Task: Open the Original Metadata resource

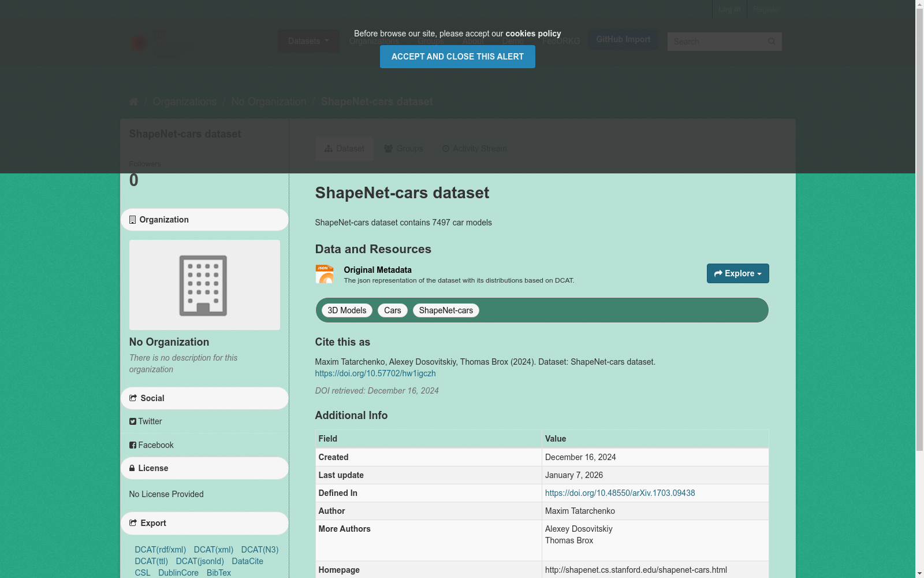Action: point(378,270)
